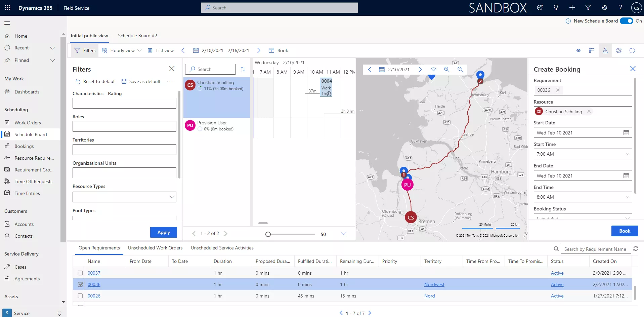Uncheck the selected requirement 00036 checkbox
Image resolution: width=644 pixels, height=317 pixels.
[x=80, y=284]
